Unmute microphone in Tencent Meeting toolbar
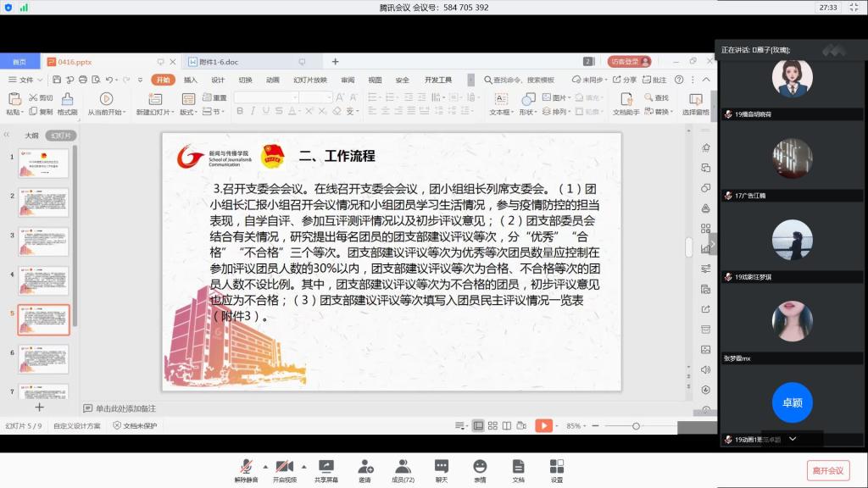 click(246, 468)
